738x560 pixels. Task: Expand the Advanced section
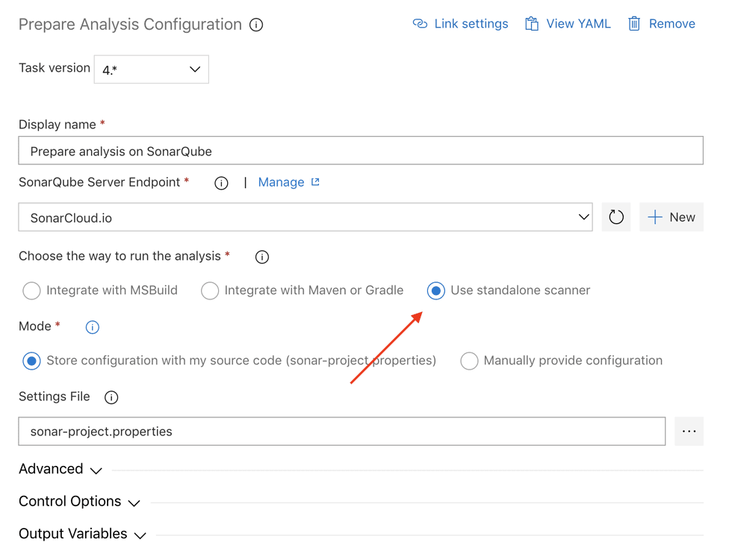(x=61, y=469)
